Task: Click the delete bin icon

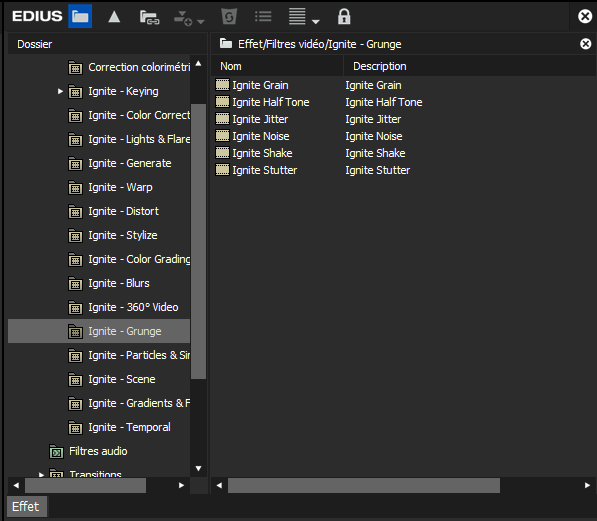Action: [x=229, y=17]
